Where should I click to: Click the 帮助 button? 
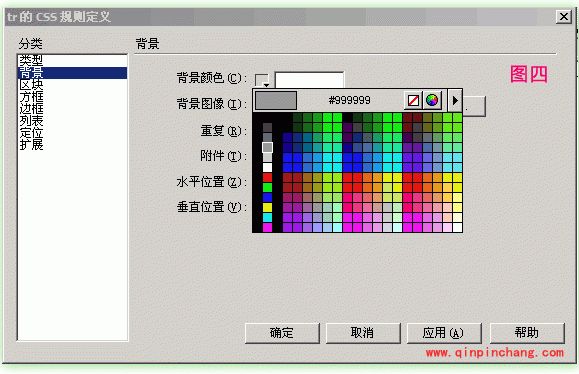[527, 333]
